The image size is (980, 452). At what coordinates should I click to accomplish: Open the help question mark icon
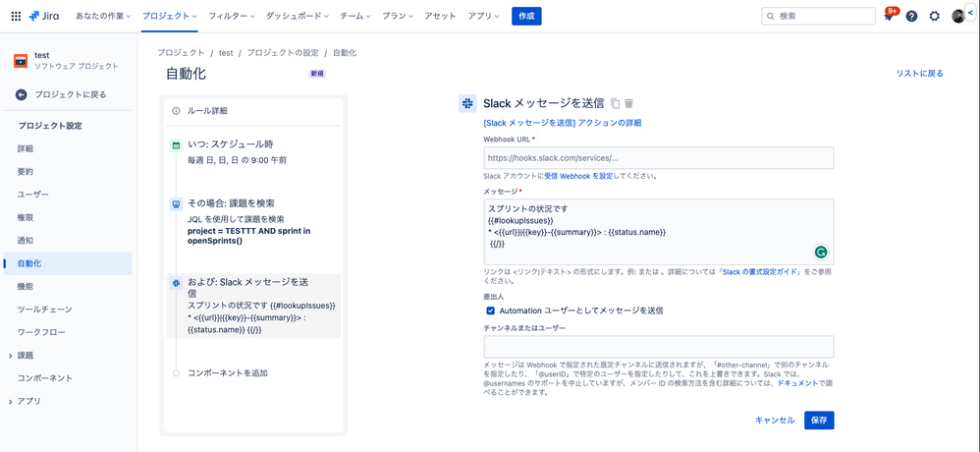coord(911,17)
